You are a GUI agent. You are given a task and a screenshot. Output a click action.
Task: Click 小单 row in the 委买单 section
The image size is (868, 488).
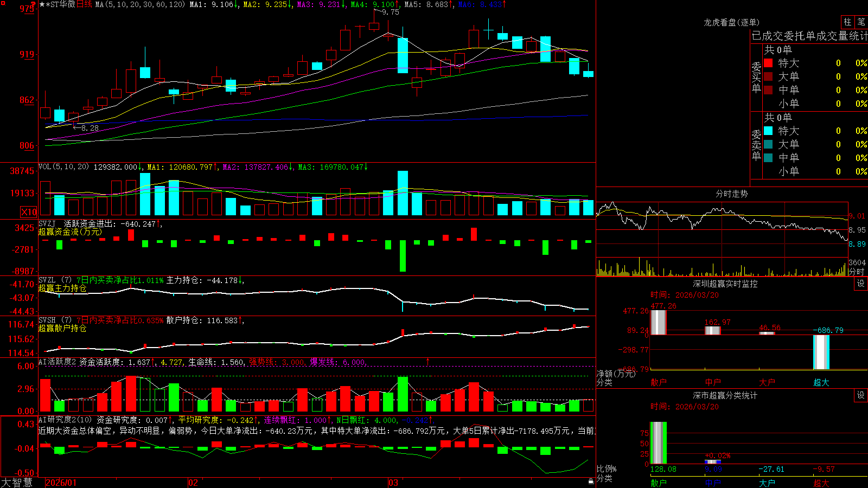815,104
